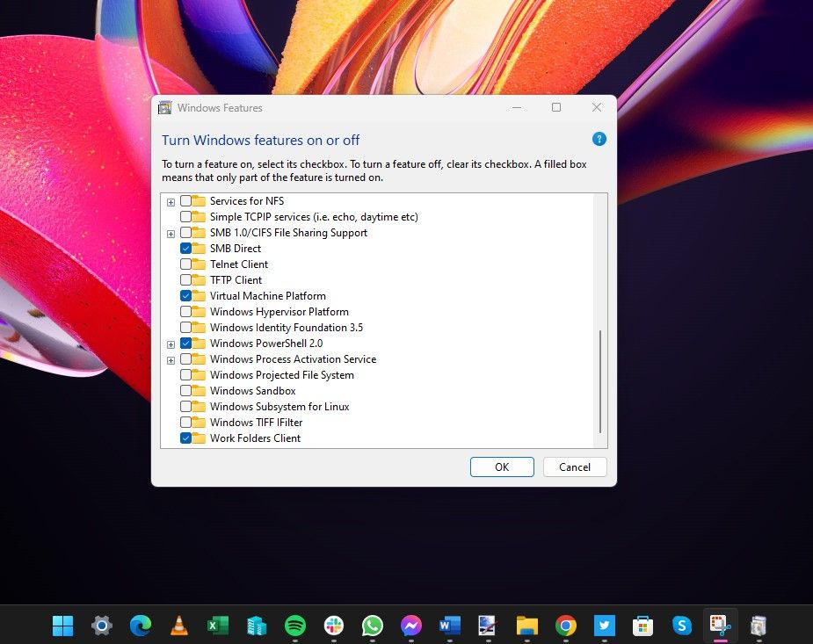Open Messenger from the taskbar
Image resolution: width=813 pixels, height=644 pixels.
click(x=410, y=626)
